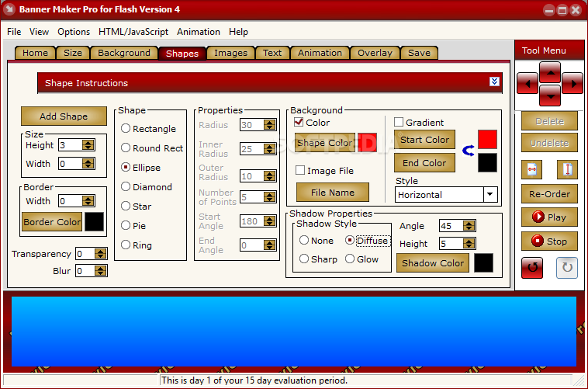Open the Help menu
The image size is (588, 389).
point(238,32)
